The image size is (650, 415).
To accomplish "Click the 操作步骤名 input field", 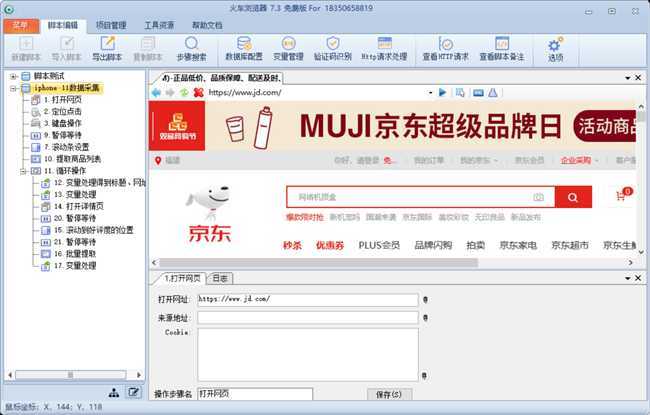I will tap(255, 394).
